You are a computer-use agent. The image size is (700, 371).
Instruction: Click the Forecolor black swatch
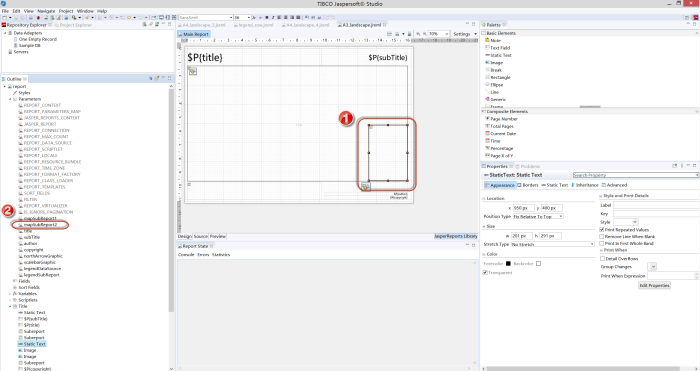coord(508,264)
